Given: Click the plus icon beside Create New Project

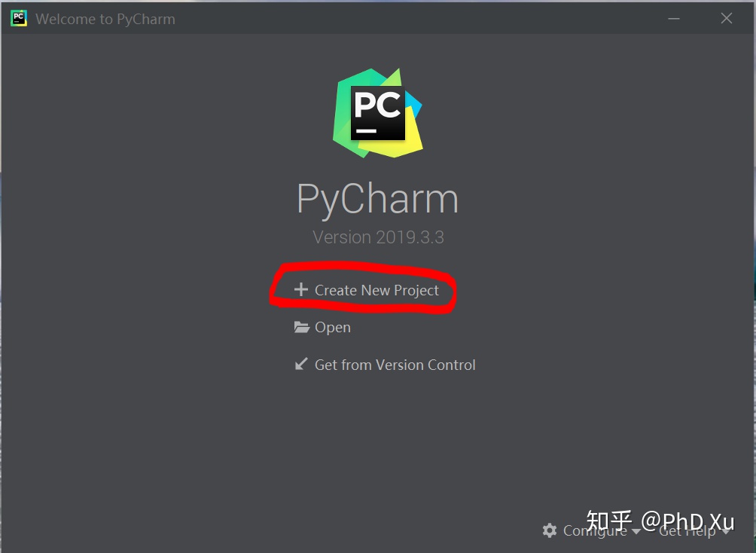Looking at the screenshot, I should (301, 289).
